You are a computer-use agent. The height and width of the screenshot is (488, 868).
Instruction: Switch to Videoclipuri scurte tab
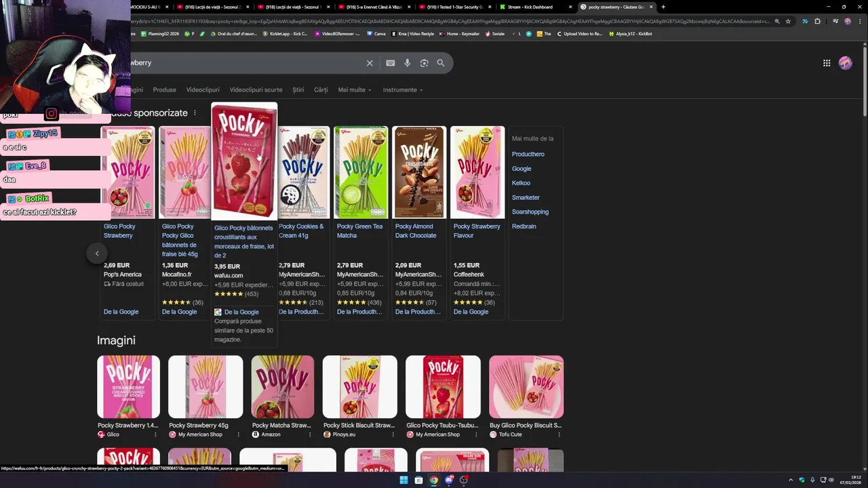tap(256, 90)
